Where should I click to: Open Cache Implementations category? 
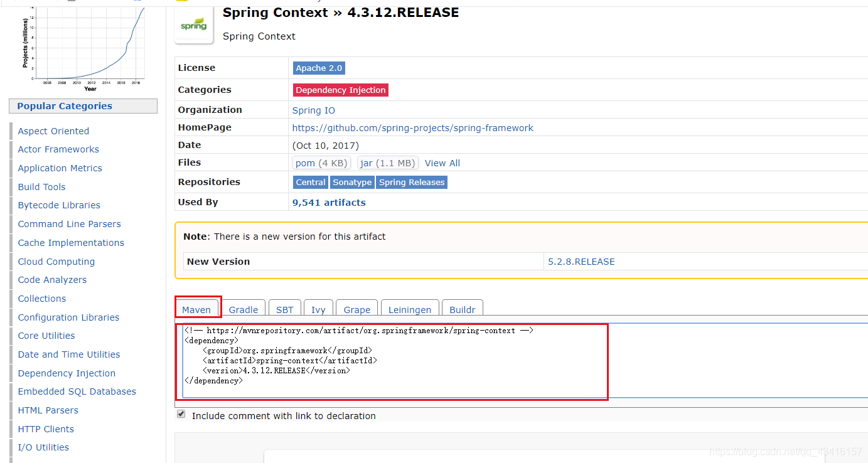pyautogui.click(x=71, y=243)
